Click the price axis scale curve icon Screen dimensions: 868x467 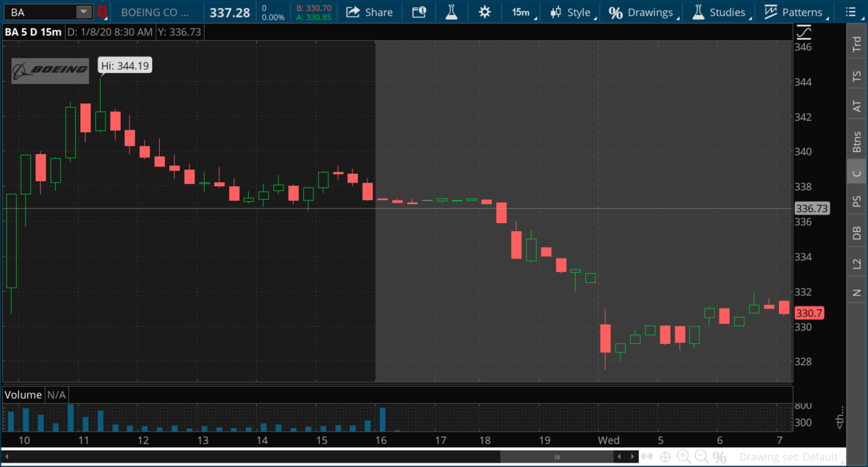(x=804, y=32)
